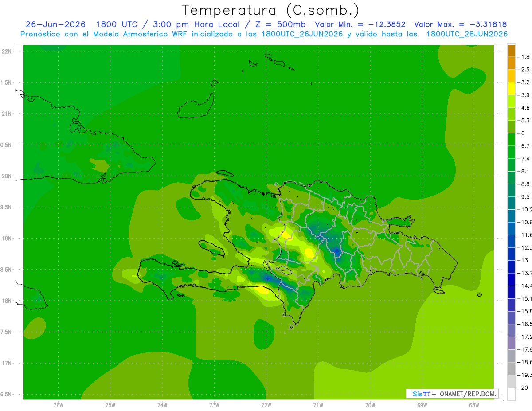The width and height of the screenshot is (532, 411).
Task: Click the colorbar label '-6'
Action: click(521, 133)
